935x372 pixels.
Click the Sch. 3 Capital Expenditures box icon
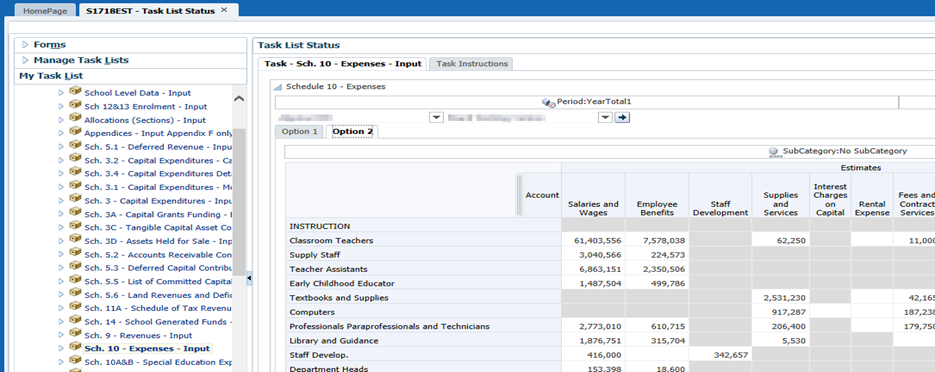75,199
